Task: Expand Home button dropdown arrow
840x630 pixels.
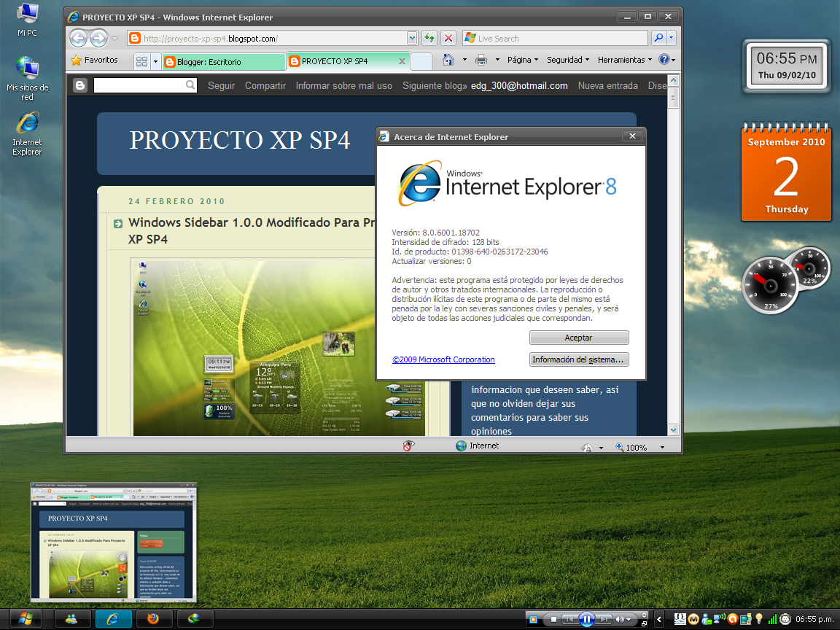Action: [464, 60]
